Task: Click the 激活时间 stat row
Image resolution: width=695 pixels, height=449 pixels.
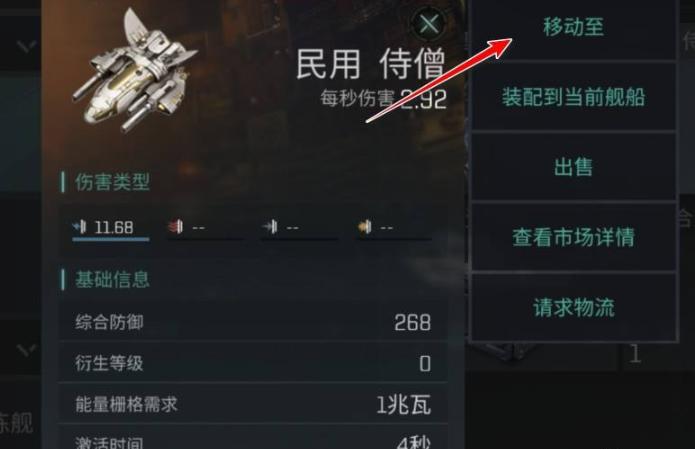Action: (253, 438)
